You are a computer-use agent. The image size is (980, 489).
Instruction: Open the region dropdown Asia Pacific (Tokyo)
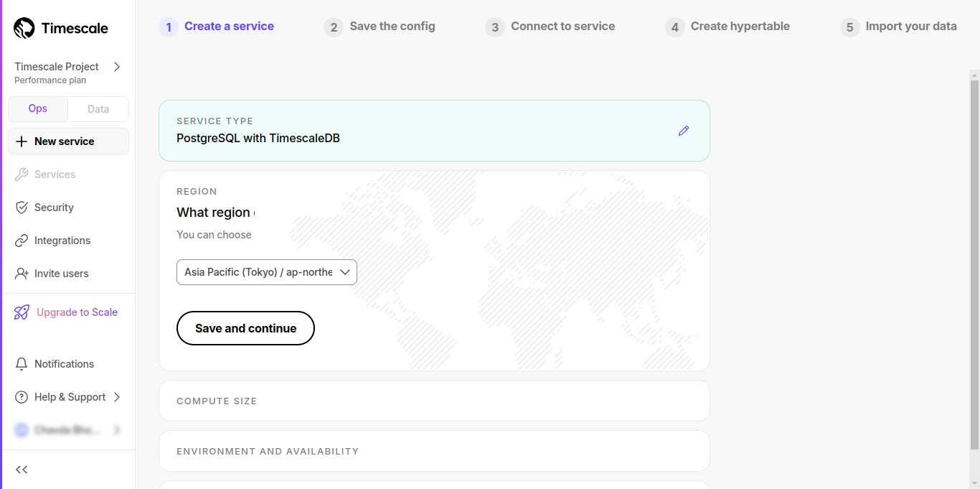tap(267, 272)
